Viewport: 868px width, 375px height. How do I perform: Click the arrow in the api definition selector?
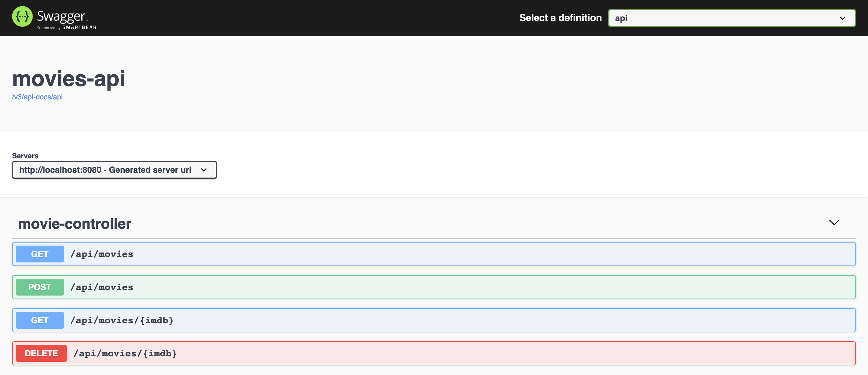[842, 18]
